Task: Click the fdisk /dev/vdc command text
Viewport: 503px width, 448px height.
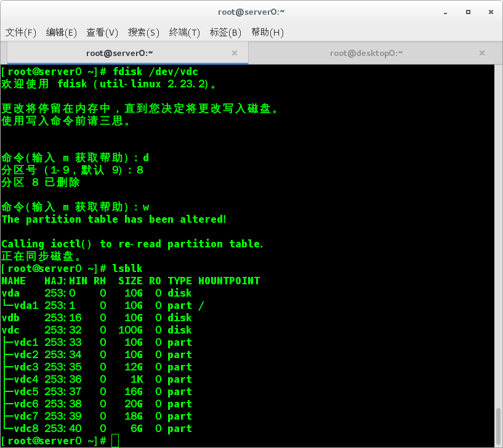Action: pyautogui.click(x=156, y=71)
